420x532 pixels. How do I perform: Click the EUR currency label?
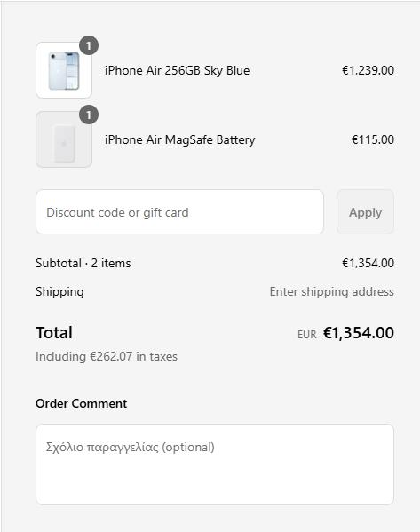click(x=307, y=335)
